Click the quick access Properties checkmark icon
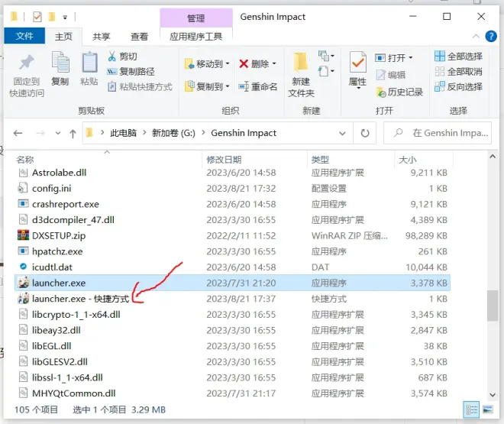Image resolution: width=504 pixels, height=424 pixels. coord(37,16)
